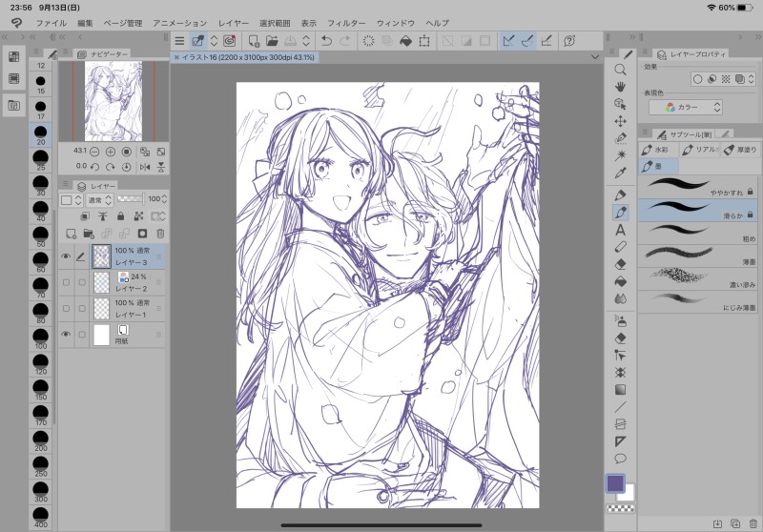Toggle edit checkbox beside レイヤー 1
This screenshot has height=532, width=763.
click(82, 308)
